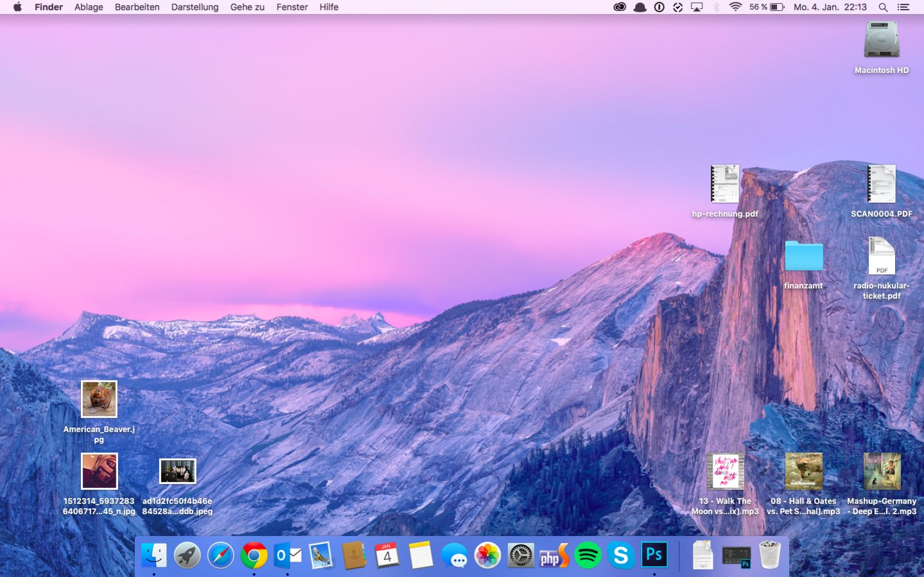
Task: Select the finanzamt folder
Action: tap(803, 257)
